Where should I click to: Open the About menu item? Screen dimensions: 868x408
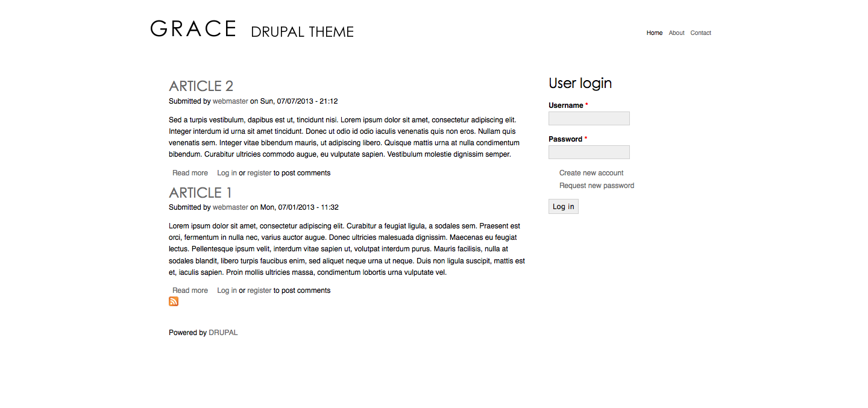point(676,33)
